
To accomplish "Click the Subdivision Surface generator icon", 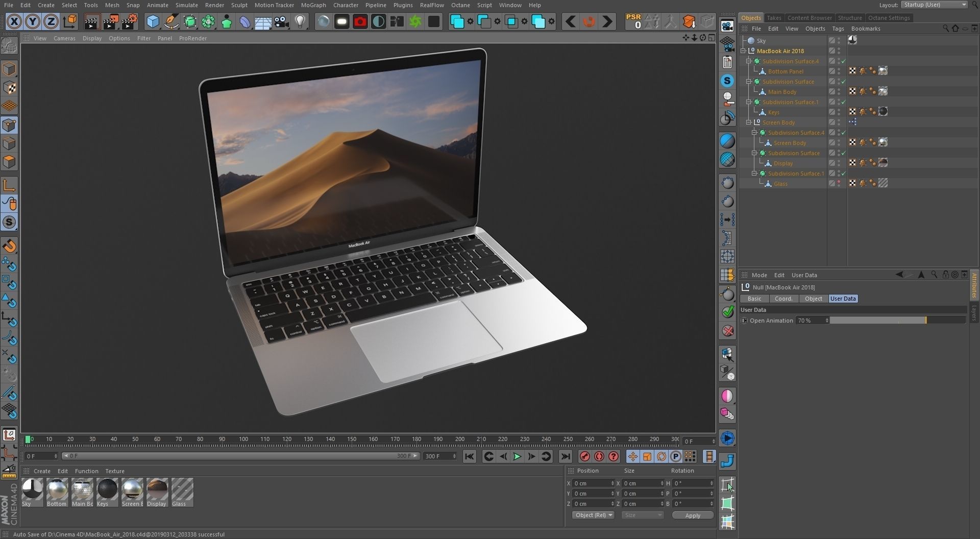I will tap(190, 21).
